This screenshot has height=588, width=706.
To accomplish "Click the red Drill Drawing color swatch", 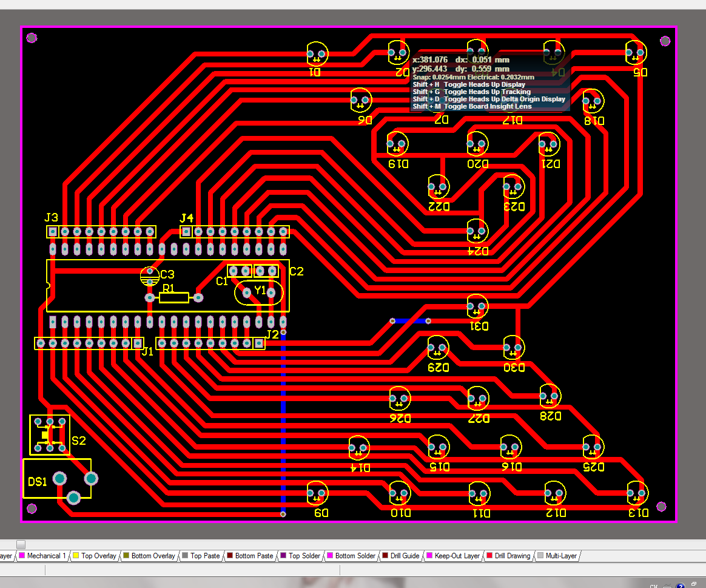I will click(489, 556).
